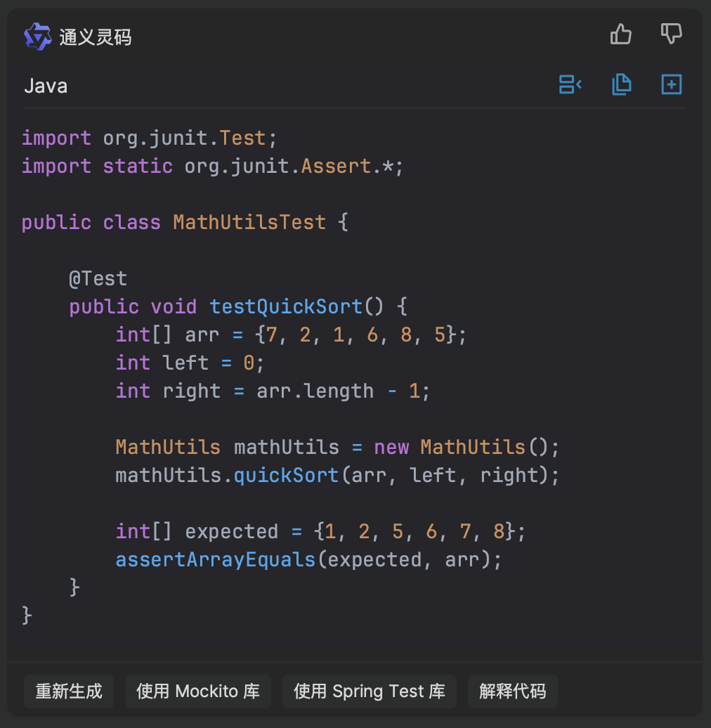The image size is (711, 728).
Task: Click the 'int[] arr = {7, 2, 1, 6, 8, 5};' line
Action: (x=291, y=334)
